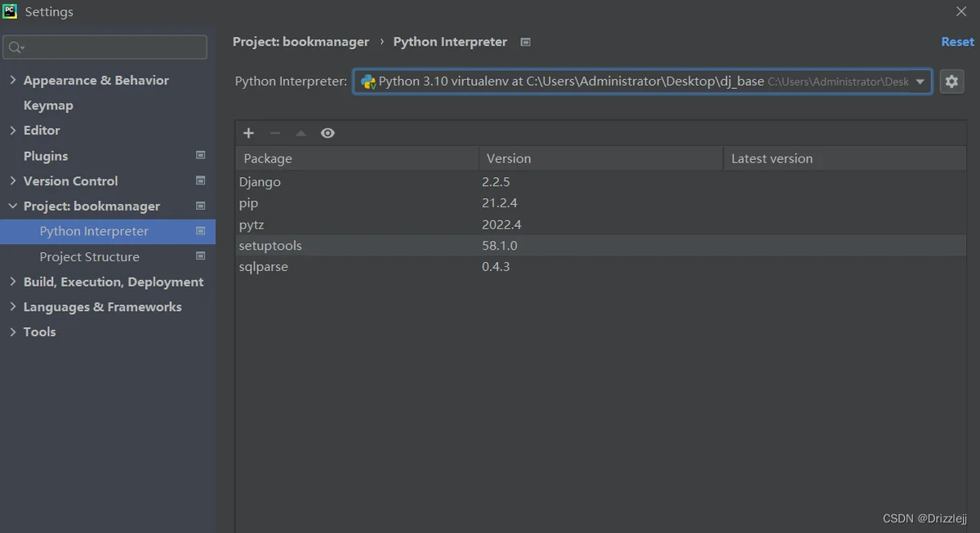The image size is (980, 533).
Task: Click the search magnifier icon in settings
Action: click(x=16, y=47)
